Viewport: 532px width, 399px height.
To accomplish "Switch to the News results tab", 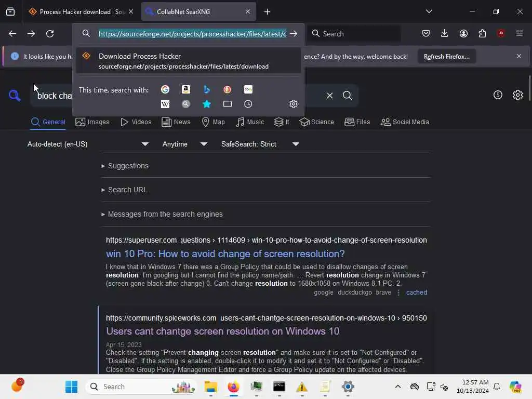I will point(176,122).
